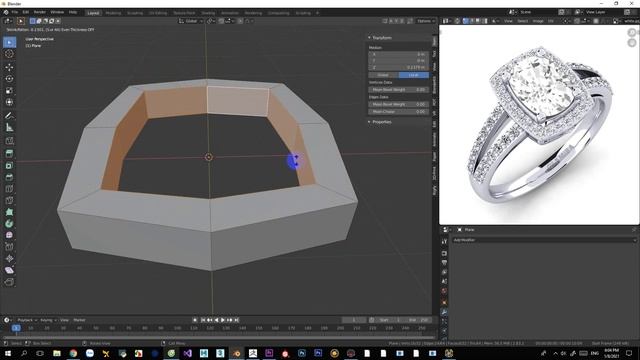Select the Rip Region tool
The width and height of the screenshot is (640, 360).
click(x=9, y=282)
